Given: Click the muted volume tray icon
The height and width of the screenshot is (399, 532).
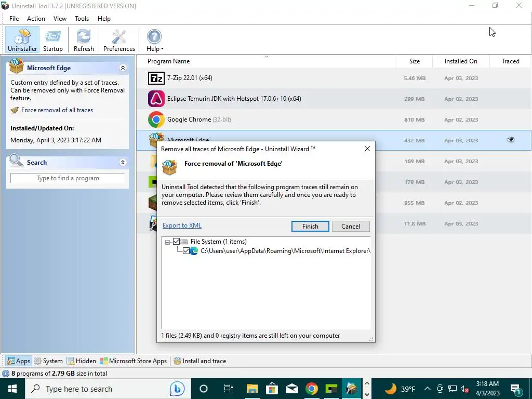Looking at the screenshot, I should (x=465, y=389).
